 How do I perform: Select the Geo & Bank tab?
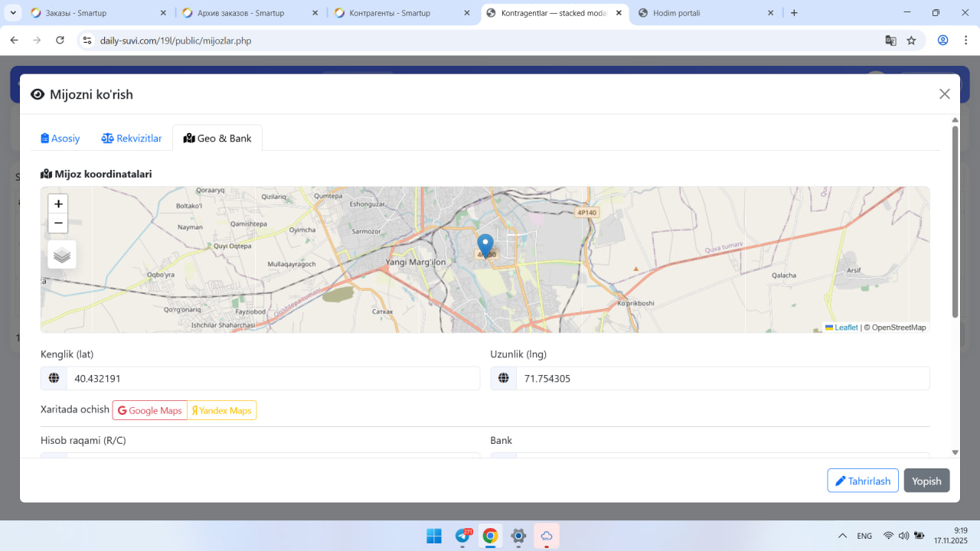(217, 139)
